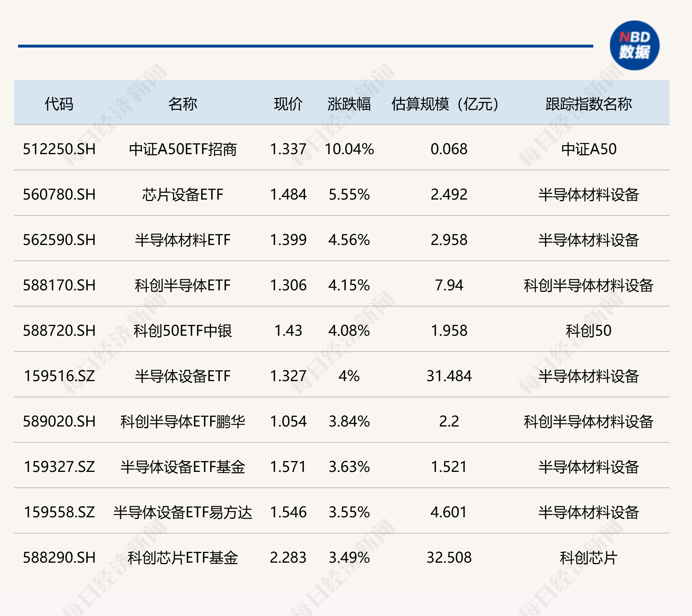Select stock code 512250.SH
This screenshot has width=692, height=616.
(x=59, y=149)
